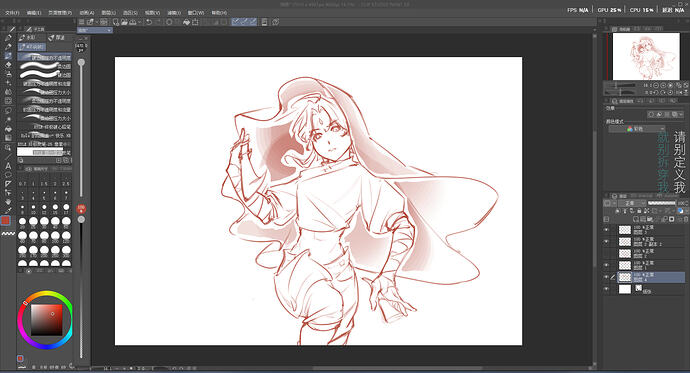The height and width of the screenshot is (373, 690).
Task: Hide the 图层 1 layer
Action: pos(606,265)
